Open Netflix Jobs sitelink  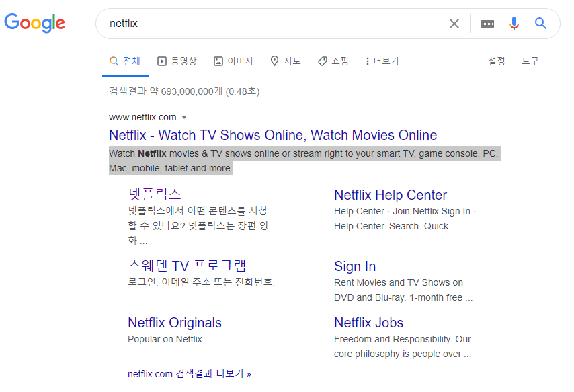pyautogui.click(x=368, y=323)
